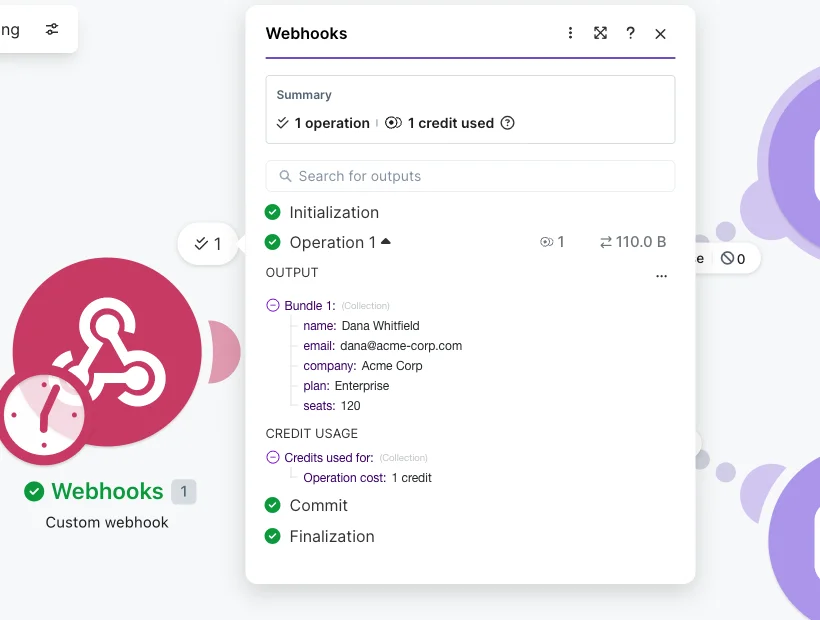820x620 pixels.
Task: Open the sliders settings icon in toolbar
Action: (x=52, y=29)
